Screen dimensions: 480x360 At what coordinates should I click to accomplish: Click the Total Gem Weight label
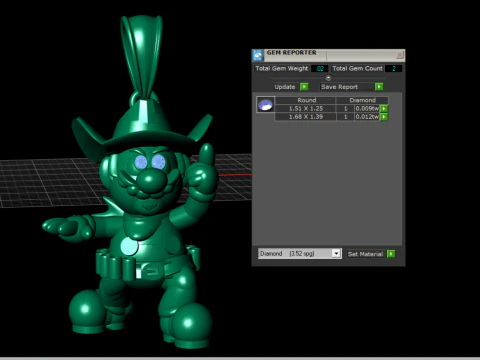(282, 69)
